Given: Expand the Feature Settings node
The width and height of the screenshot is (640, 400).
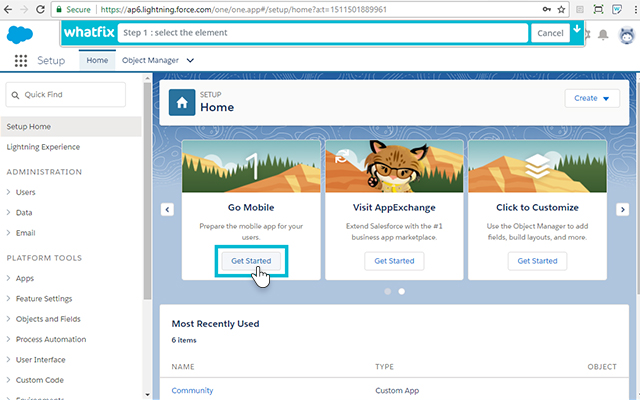Looking at the screenshot, I should [x=8, y=298].
